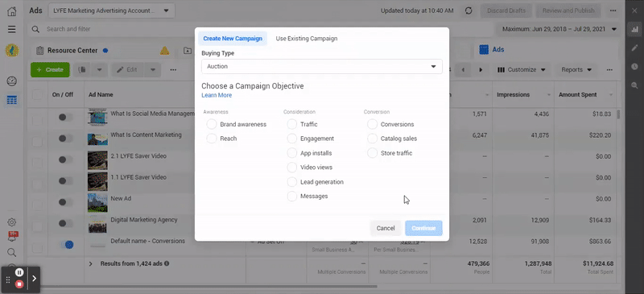644x294 pixels.
Task: Select the Catalog sales objective
Action: 372,139
